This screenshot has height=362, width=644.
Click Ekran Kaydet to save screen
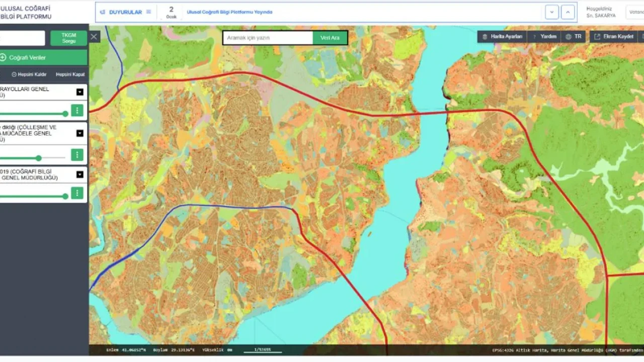point(613,37)
